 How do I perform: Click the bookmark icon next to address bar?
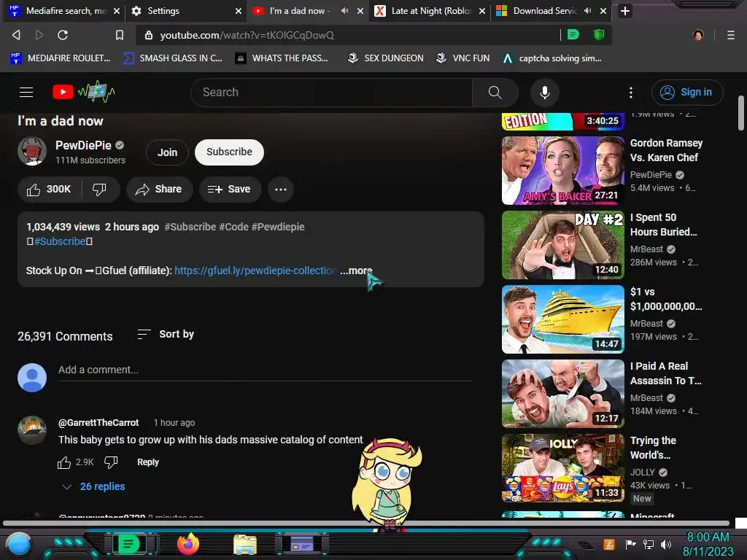click(x=120, y=35)
